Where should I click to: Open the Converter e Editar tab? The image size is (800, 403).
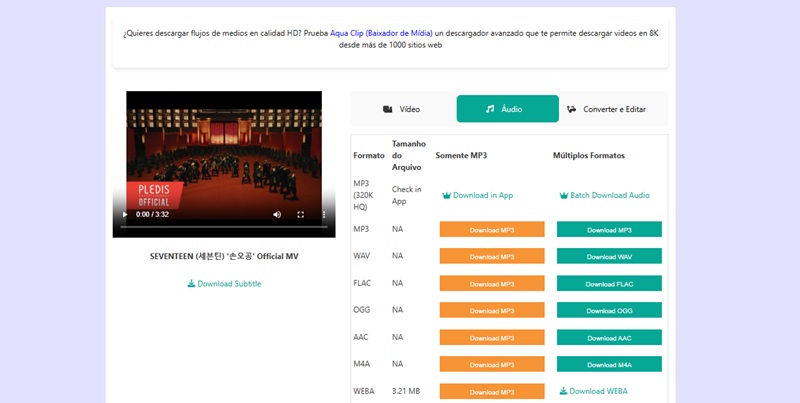coord(607,109)
